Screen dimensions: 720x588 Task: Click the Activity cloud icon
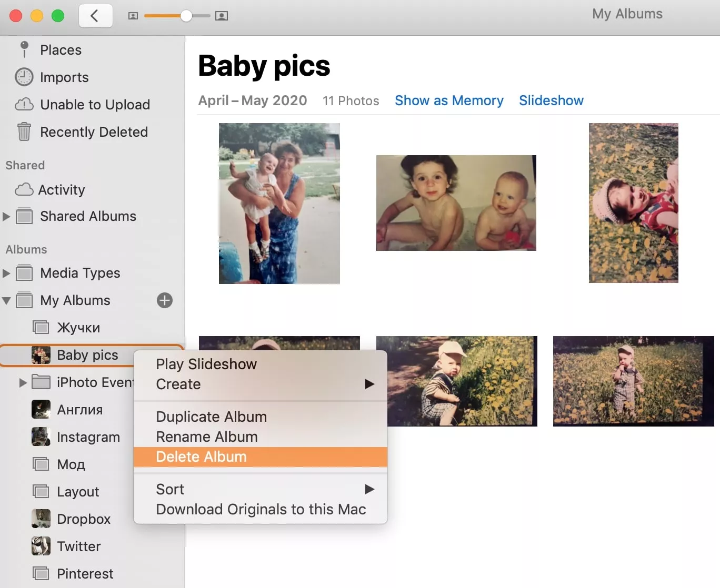pyautogui.click(x=24, y=189)
